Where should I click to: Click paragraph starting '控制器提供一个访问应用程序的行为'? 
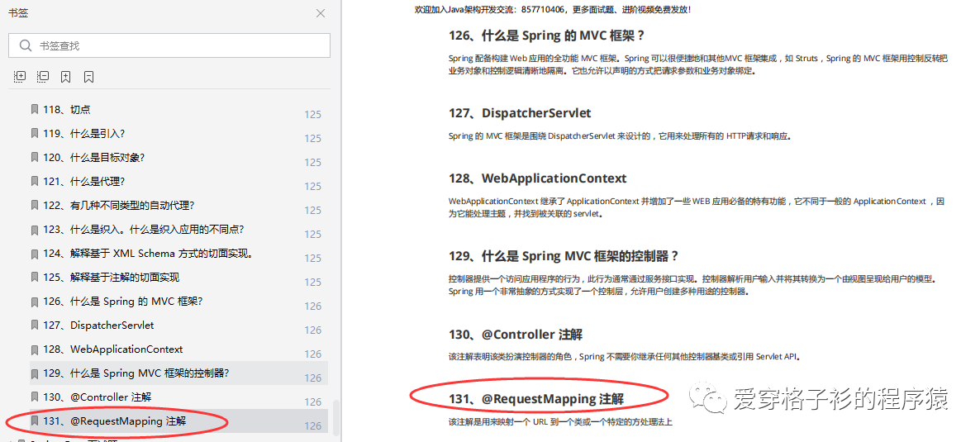(x=694, y=285)
